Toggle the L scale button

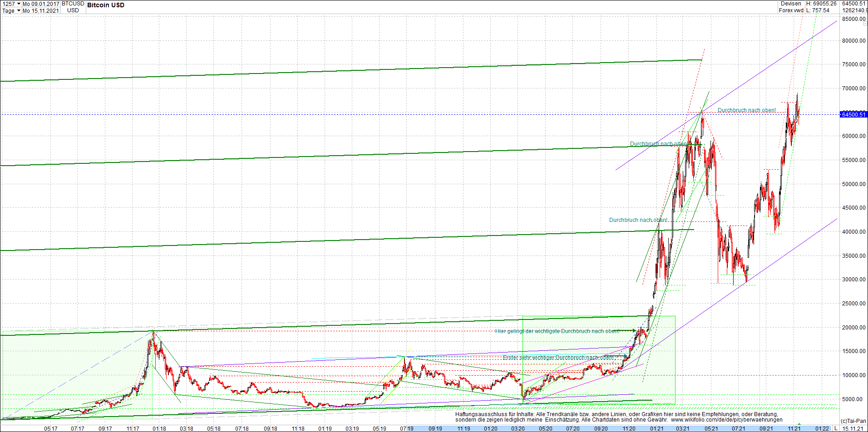pos(836,428)
